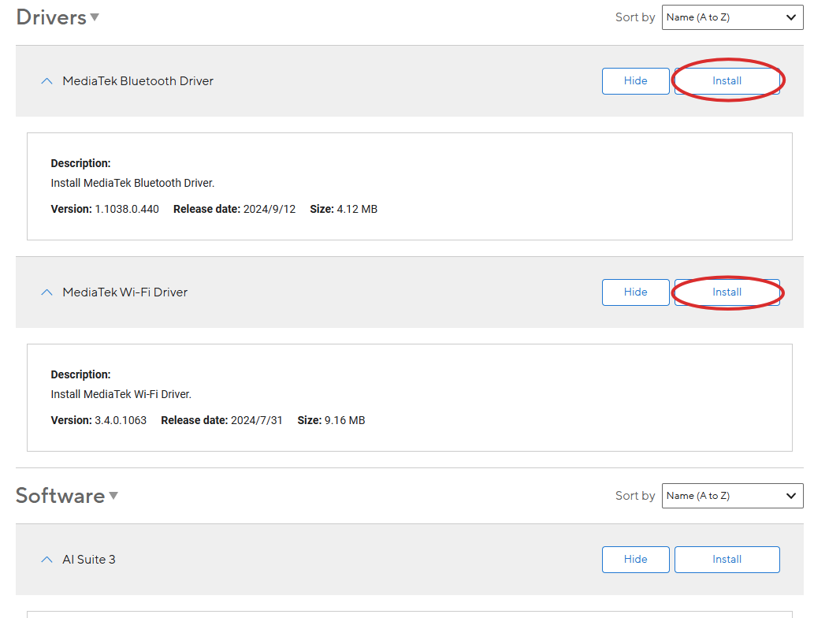Select MediaTek Bluetooth Driver title text

coord(138,81)
